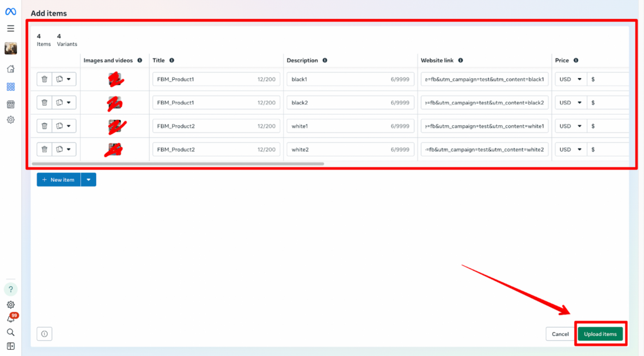Select the image thumbnail in black2 row
This screenshot has width=644, height=356.
pos(114,103)
